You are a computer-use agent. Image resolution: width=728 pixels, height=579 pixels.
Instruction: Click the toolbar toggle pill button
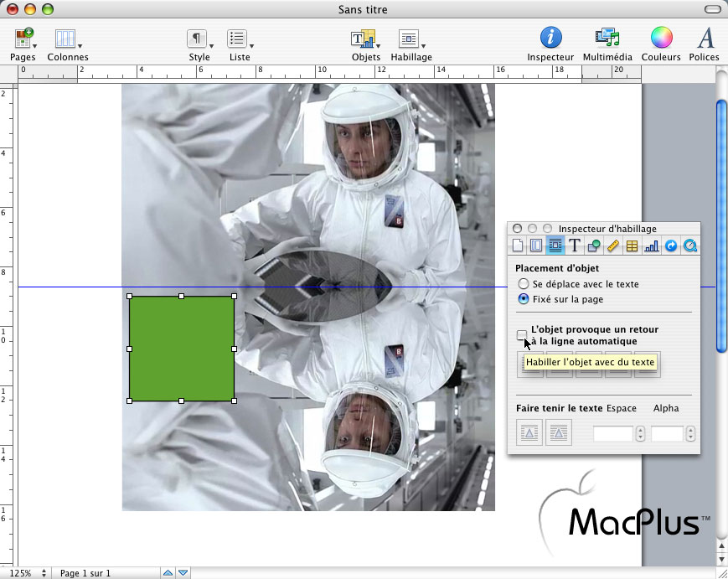[713, 9]
